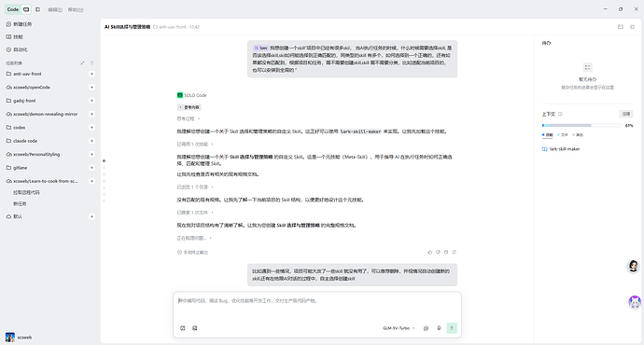This screenshot has width=644, height=345.
Task: Select xcsweb/demon-revealing-mirror project
Action: (42, 114)
